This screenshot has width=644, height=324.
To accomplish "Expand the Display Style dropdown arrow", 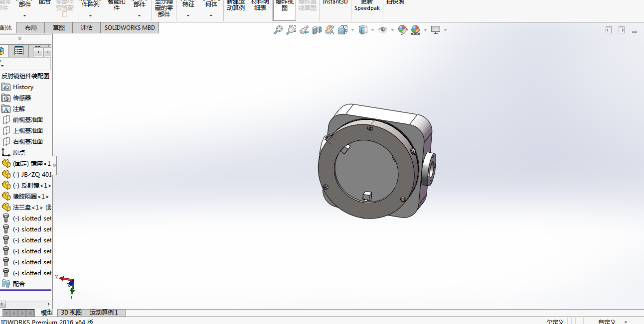I will pyautogui.click(x=372, y=30).
